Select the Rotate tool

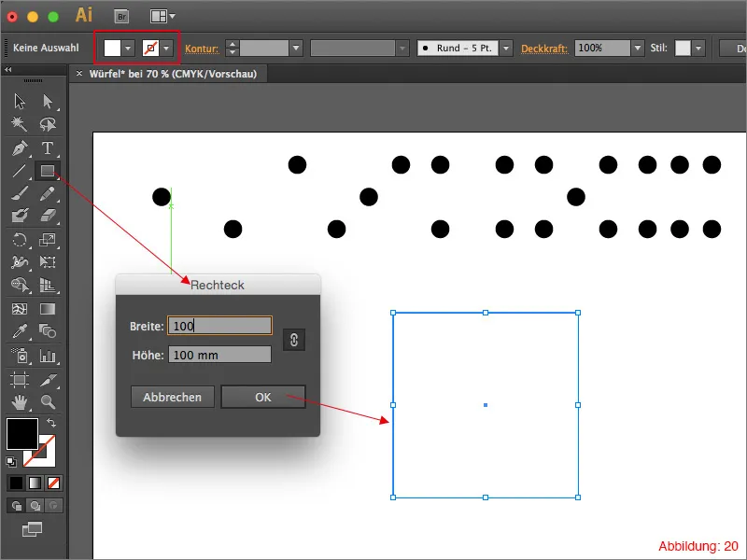pos(20,239)
